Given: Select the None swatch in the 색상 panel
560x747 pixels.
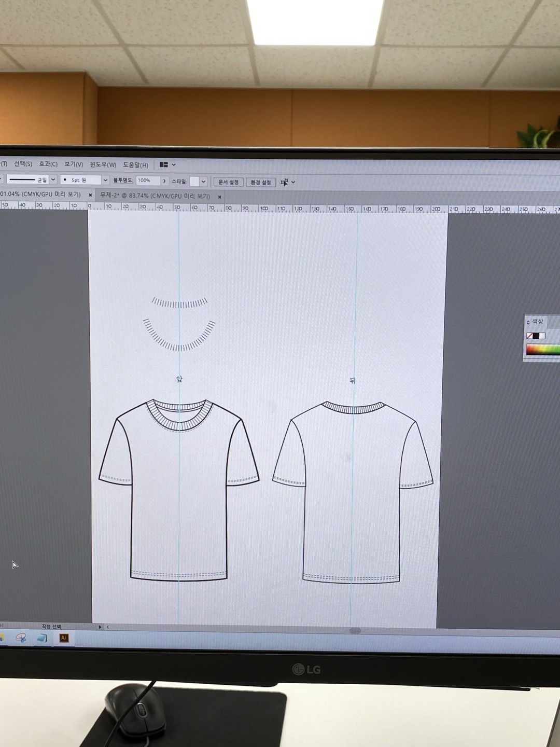Looking at the screenshot, I should [529, 336].
